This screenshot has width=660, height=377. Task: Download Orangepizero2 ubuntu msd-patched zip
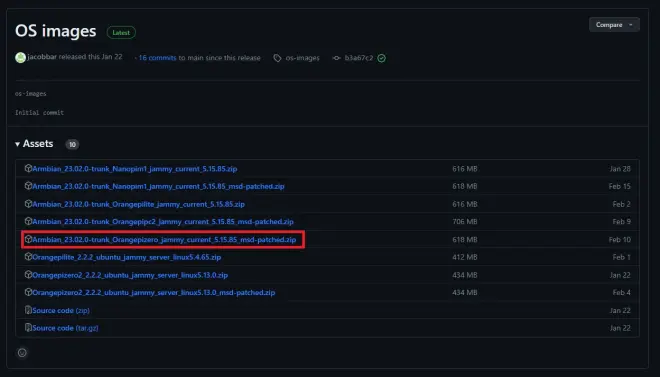coord(154,292)
